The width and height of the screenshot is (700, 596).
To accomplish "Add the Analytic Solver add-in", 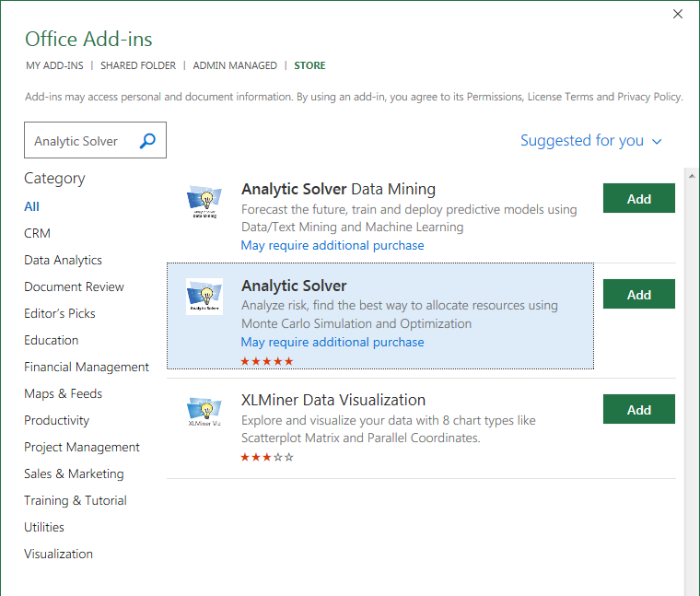I will 638,295.
